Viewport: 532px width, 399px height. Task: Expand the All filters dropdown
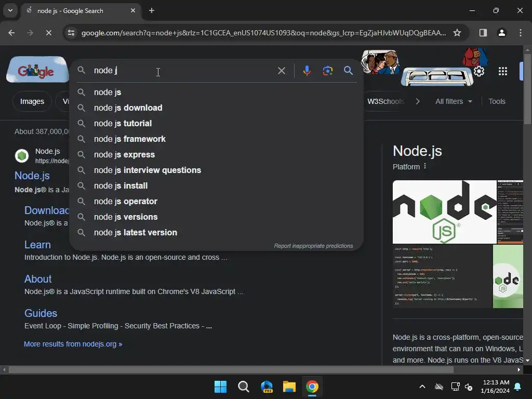[x=454, y=101]
